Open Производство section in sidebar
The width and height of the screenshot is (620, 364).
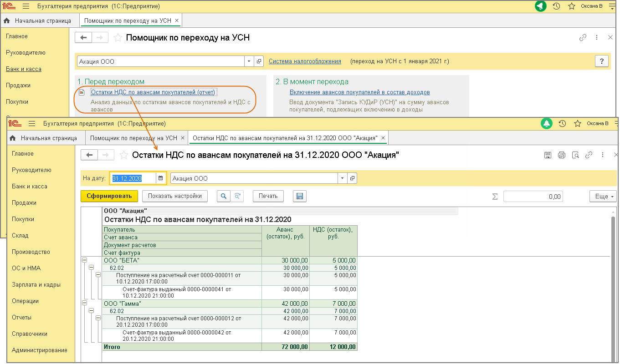click(31, 252)
